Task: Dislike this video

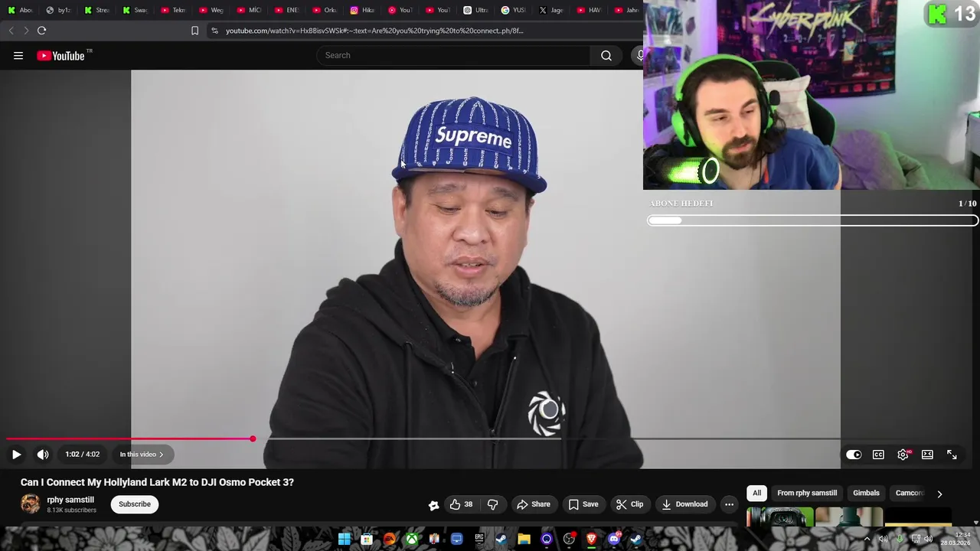Action: 492,504
